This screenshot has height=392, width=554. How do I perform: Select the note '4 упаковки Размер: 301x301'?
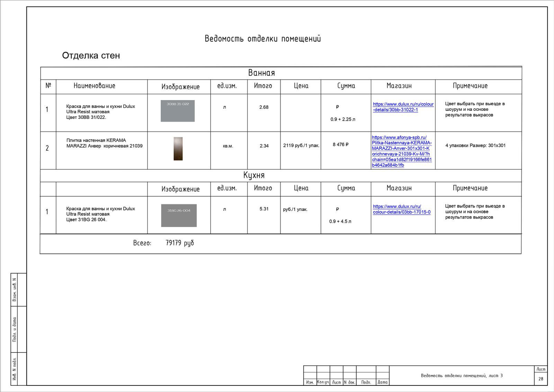click(475, 145)
